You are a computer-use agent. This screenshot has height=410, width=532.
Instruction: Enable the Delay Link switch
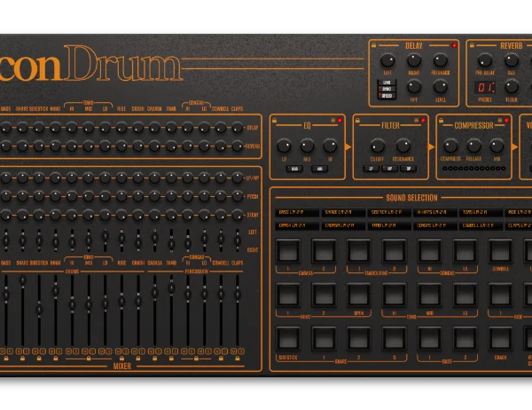click(387, 83)
